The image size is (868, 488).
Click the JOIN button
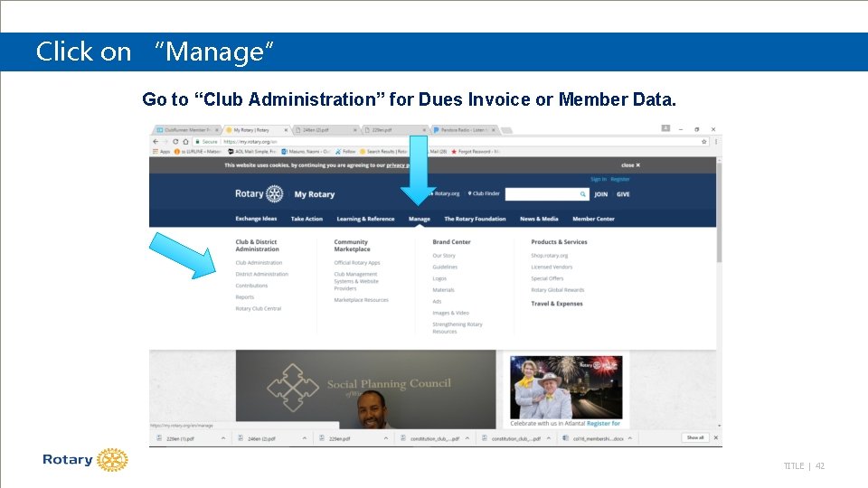[x=600, y=194]
